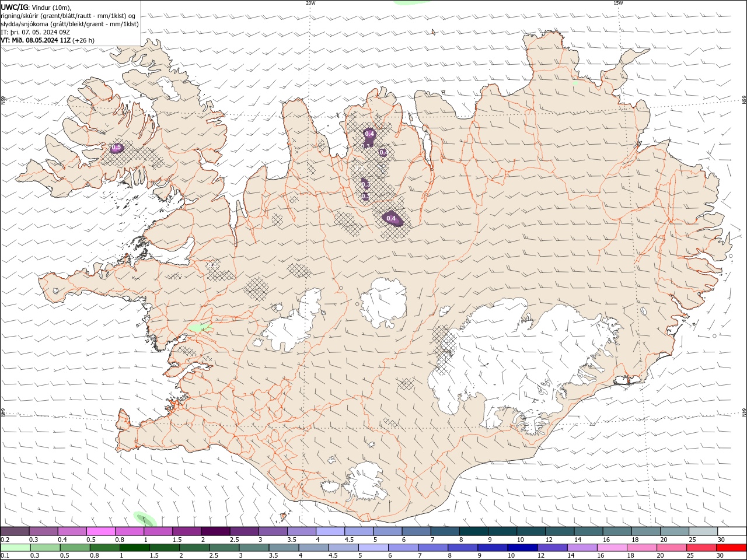Select the violet 12–14 rain legend swatch
Screen dimensions: 747x560
coord(552,548)
